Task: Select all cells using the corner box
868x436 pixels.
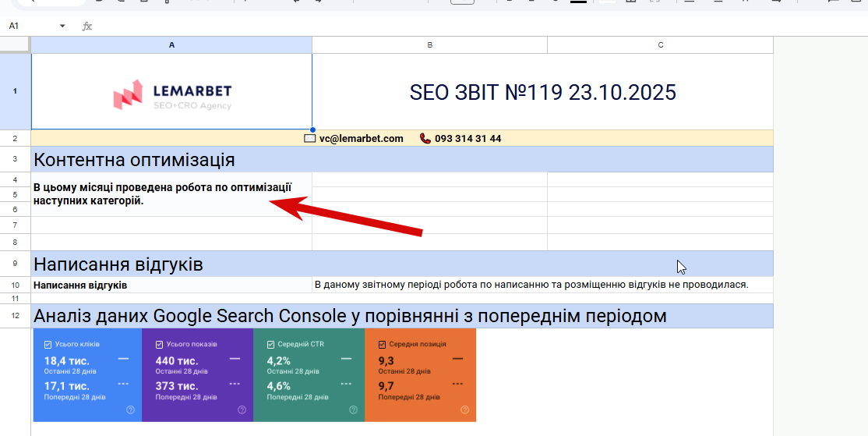Action: tap(16, 45)
